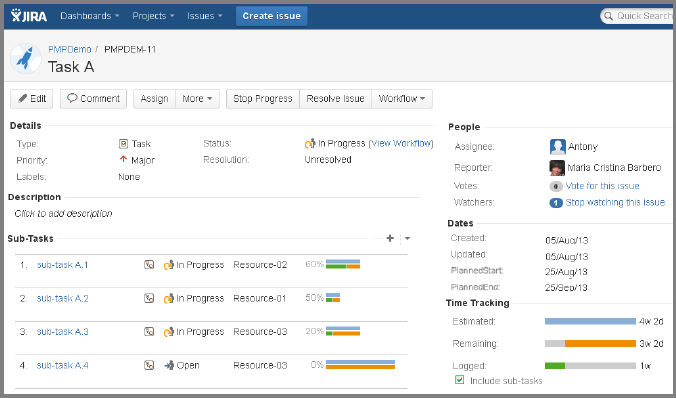Click Maria Cristina Barbero's reporter avatar

[x=557, y=168]
